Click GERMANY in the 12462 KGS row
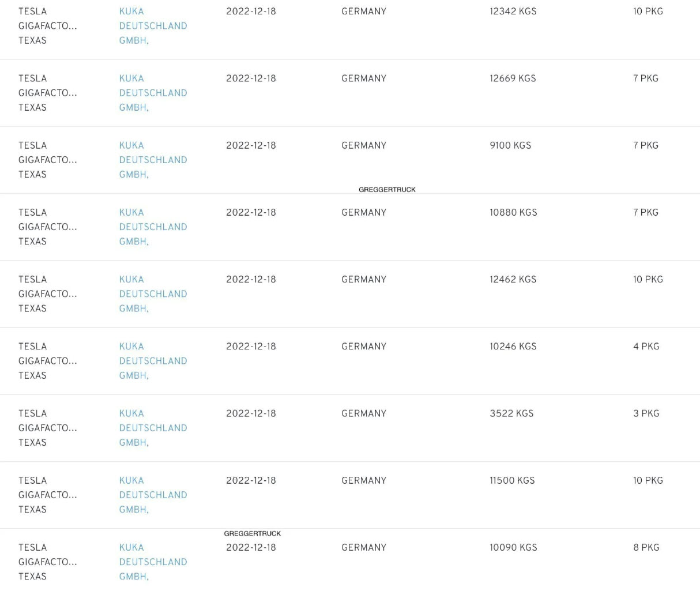 [x=364, y=279]
